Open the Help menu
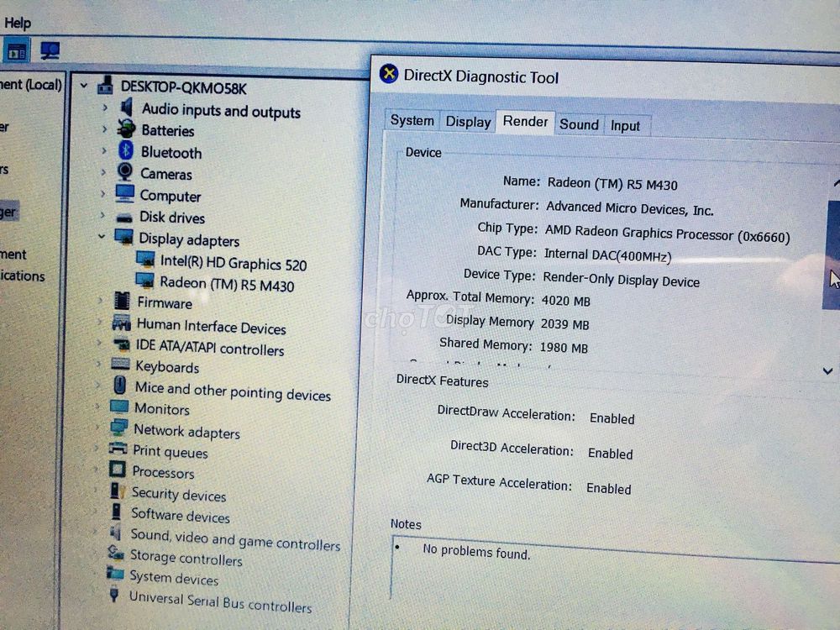Image resolution: width=840 pixels, height=630 pixels. pos(17,23)
